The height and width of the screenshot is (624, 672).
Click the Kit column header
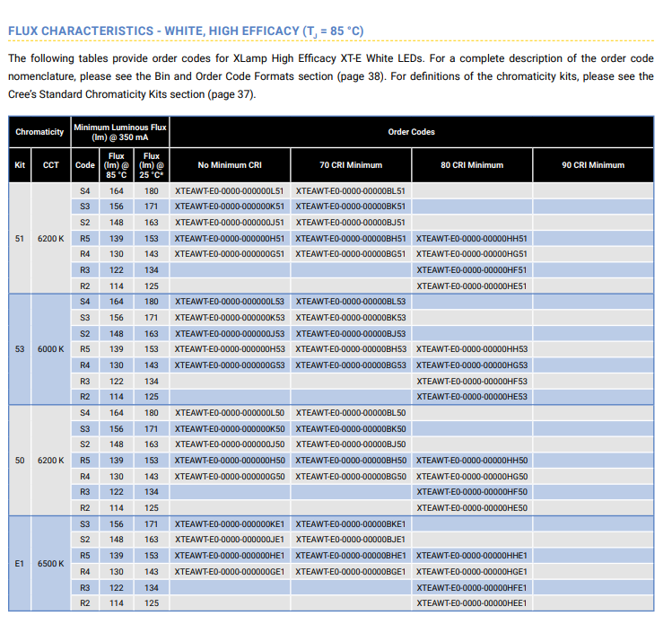tap(20, 165)
